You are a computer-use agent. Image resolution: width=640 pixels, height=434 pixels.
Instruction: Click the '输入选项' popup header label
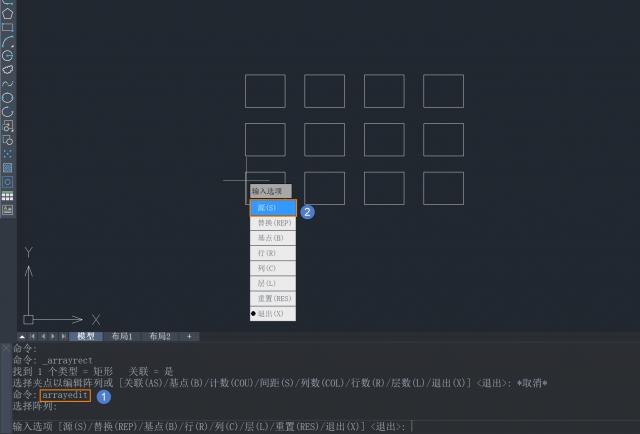[x=271, y=191]
